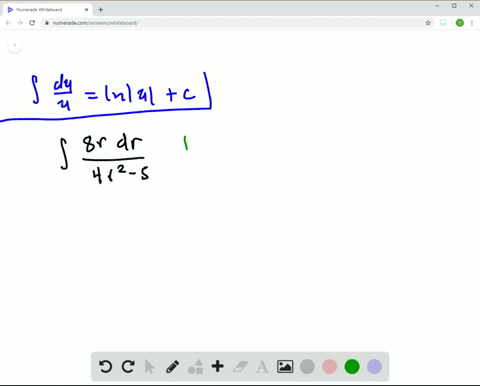
Task: Click the plus add tool
Action: (218, 366)
